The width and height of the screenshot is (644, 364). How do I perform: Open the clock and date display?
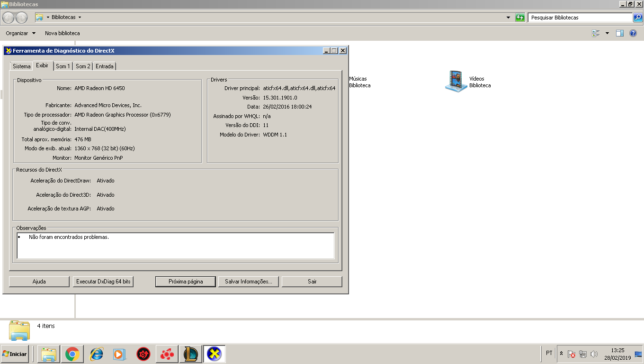tap(617, 354)
